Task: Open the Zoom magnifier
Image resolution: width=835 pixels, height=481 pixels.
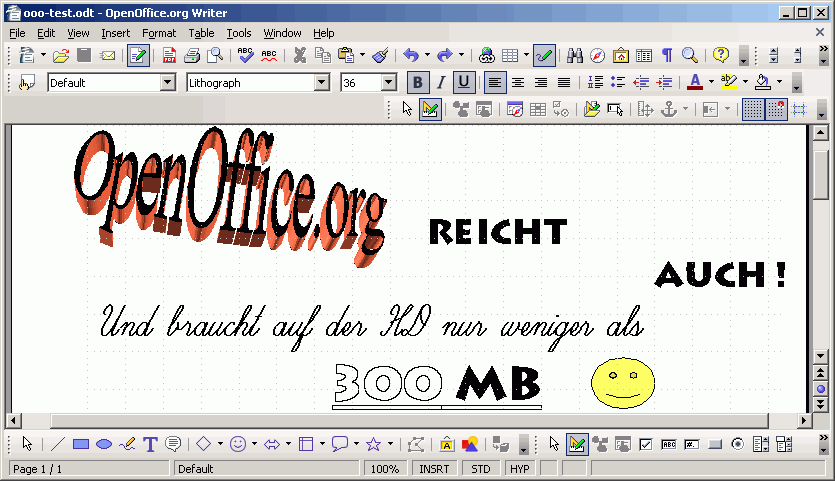Action: coord(690,55)
